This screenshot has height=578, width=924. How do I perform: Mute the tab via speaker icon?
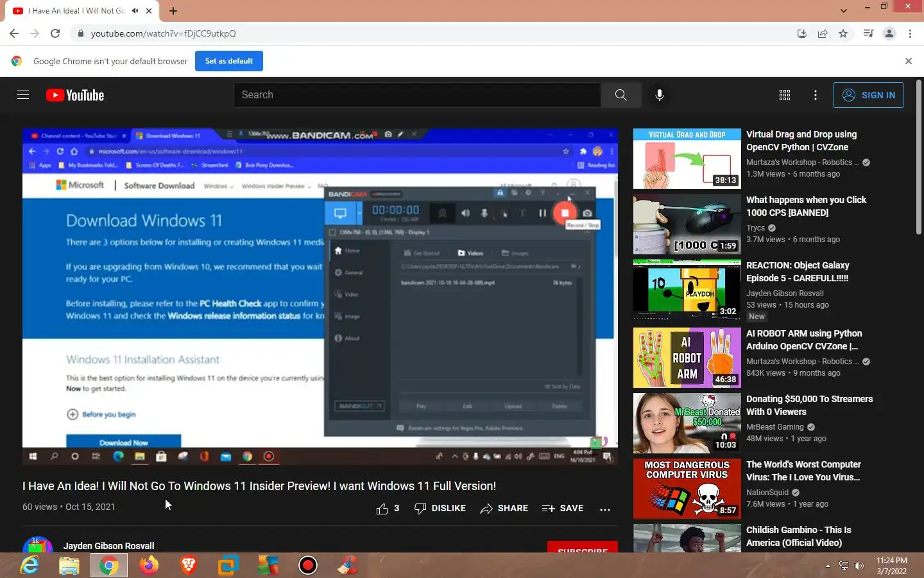135,11
